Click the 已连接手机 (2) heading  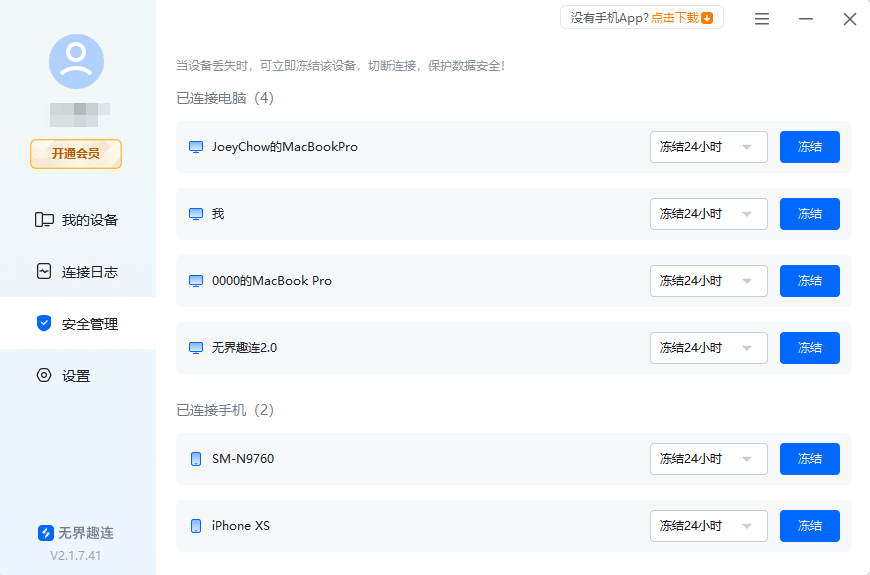click(225, 410)
